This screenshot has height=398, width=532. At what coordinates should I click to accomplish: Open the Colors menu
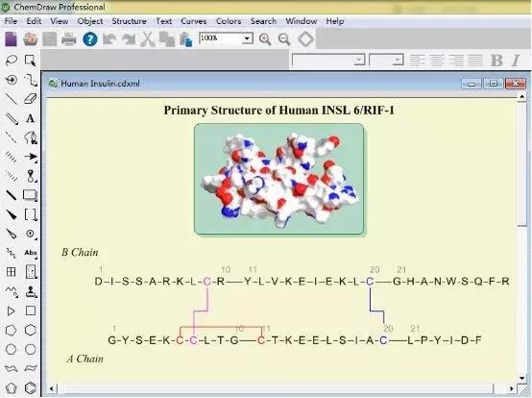pyautogui.click(x=229, y=21)
